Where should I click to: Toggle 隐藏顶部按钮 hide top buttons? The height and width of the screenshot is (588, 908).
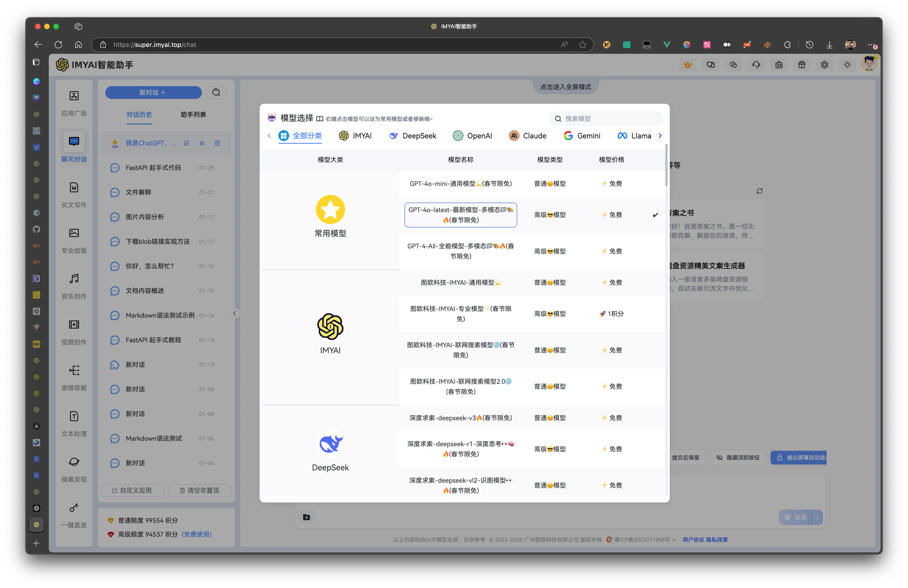pos(738,457)
